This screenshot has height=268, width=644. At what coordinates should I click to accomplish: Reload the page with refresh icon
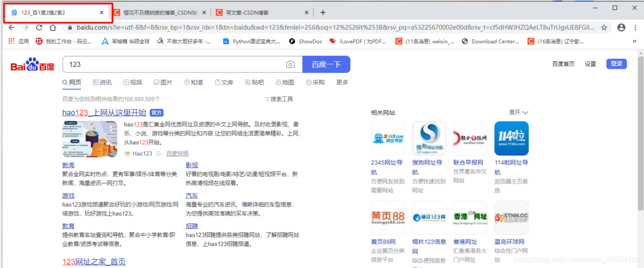coord(39,28)
